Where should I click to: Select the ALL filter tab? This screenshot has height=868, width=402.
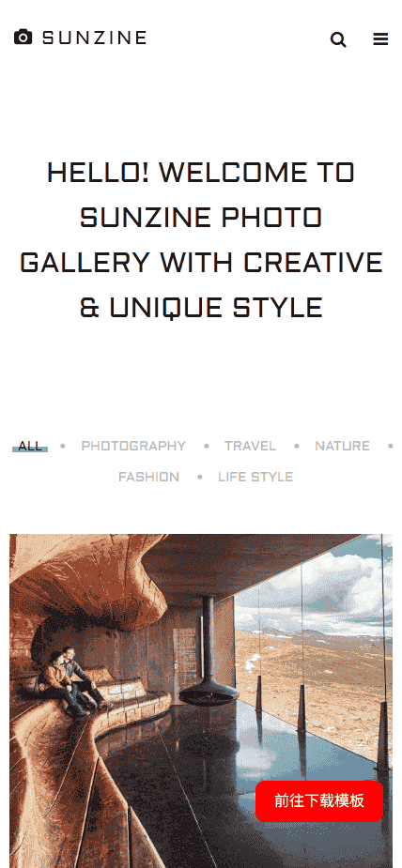(30, 446)
